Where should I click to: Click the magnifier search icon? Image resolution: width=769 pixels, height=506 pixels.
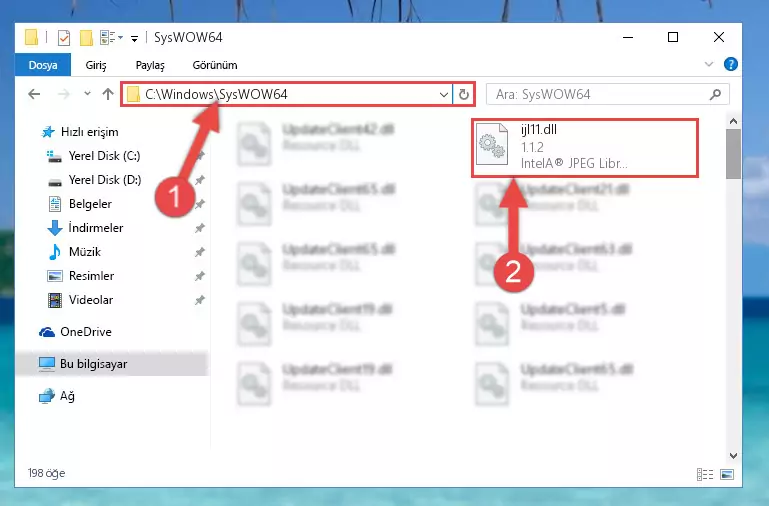[716, 94]
